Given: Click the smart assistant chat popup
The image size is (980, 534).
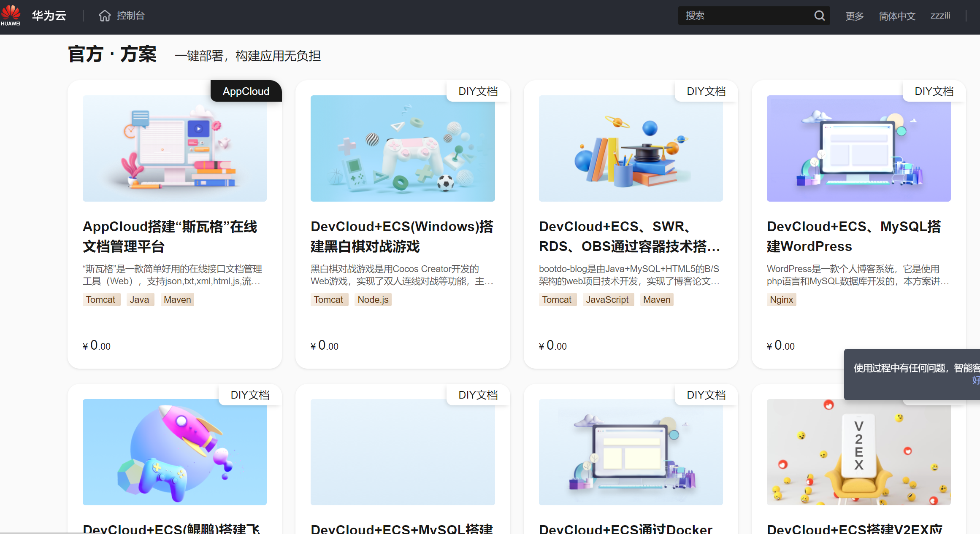Looking at the screenshot, I should 912,375.
